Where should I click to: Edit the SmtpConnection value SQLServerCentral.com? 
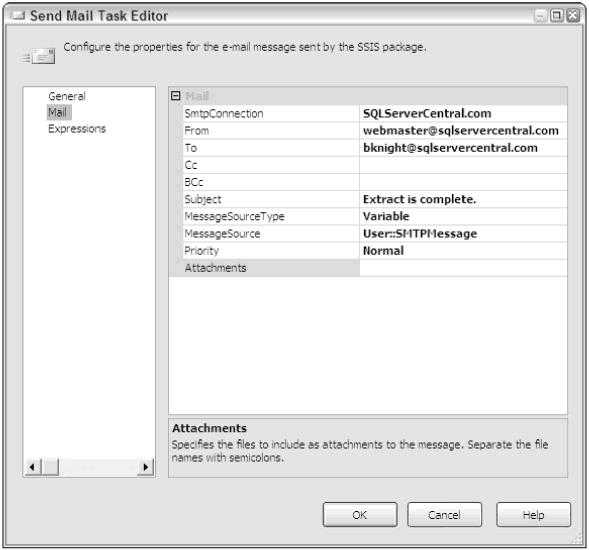tap(463, 113)
